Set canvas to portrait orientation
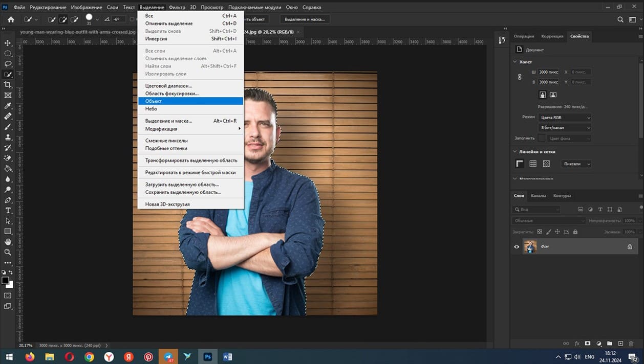The image size is (644, 364). coord(543,95)
